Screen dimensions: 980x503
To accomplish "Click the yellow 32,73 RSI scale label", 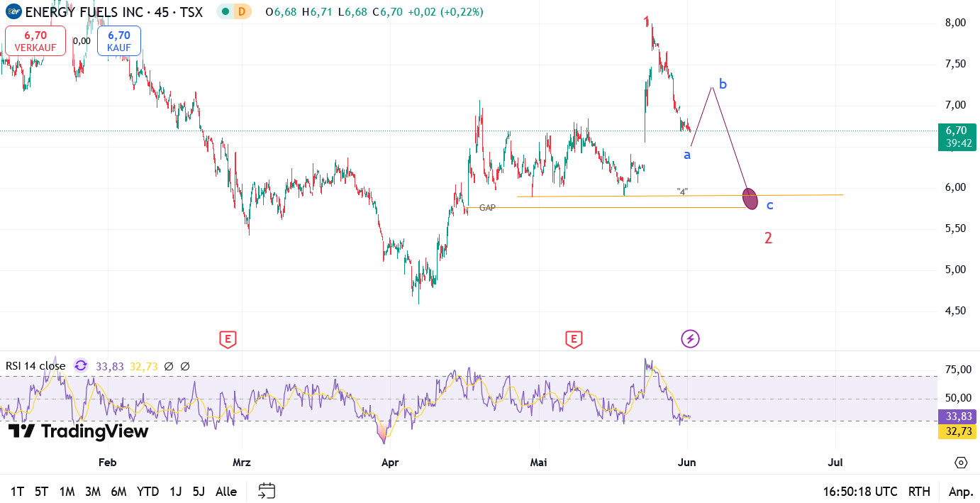I will click(957, 431).
